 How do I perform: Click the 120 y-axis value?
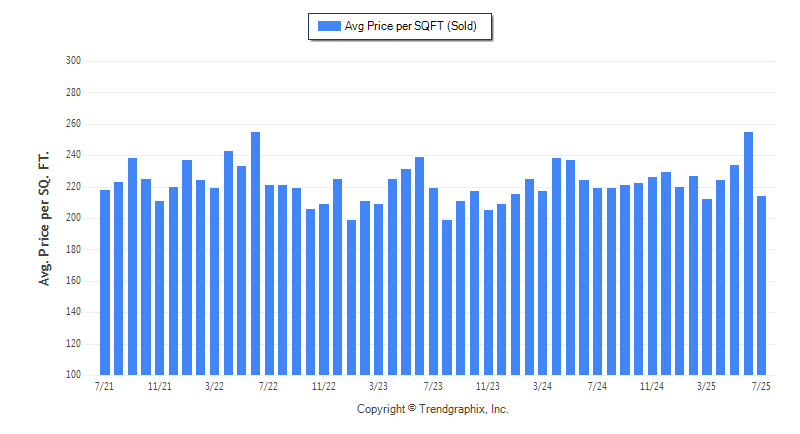[x=73, y=343]
